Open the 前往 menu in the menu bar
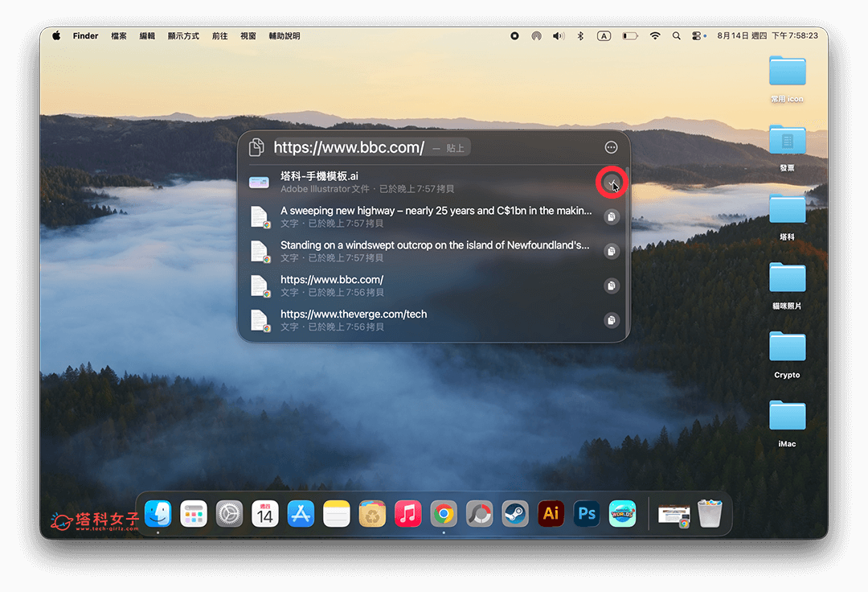 [219, 35]
